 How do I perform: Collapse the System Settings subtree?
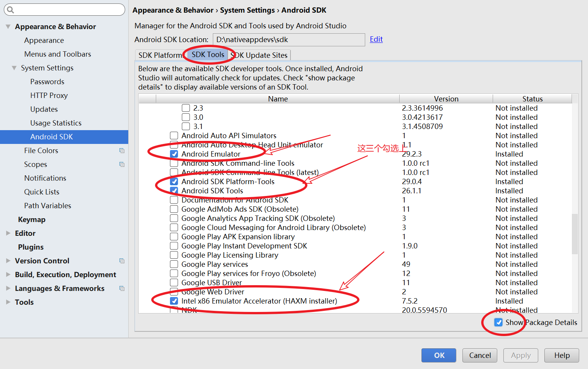coord(14,68)
